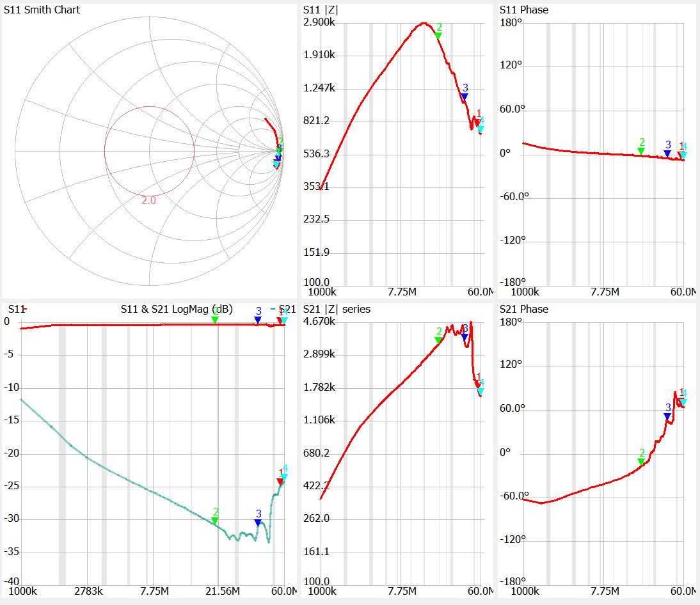This screenshot has height=605, width=700.
Task: Select the S21 legend label in LogMag chart
Action: point(287,310)
